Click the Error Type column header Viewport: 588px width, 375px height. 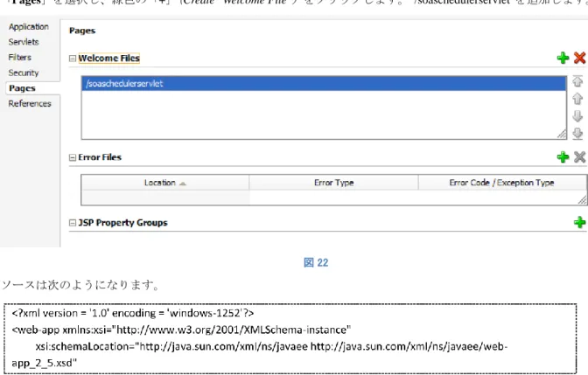point(333,183)
